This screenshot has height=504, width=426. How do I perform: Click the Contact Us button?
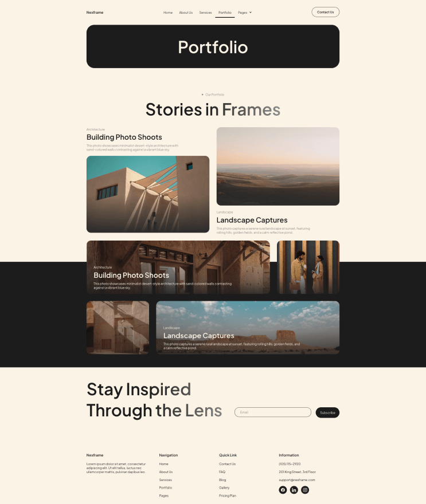click(325, 12)
